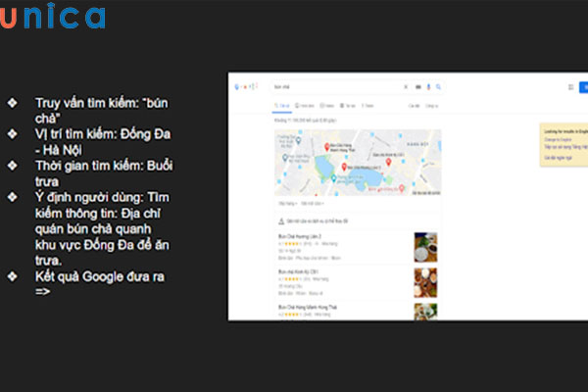Screen dimensions: 588x392
Task: Switch to the Video results tab
Action: [x=327, y=106]
